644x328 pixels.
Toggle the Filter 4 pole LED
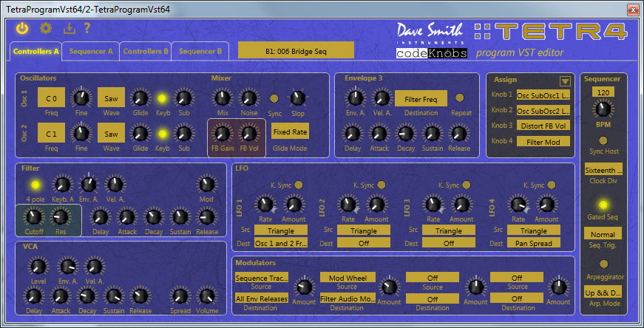pos(33,184)
